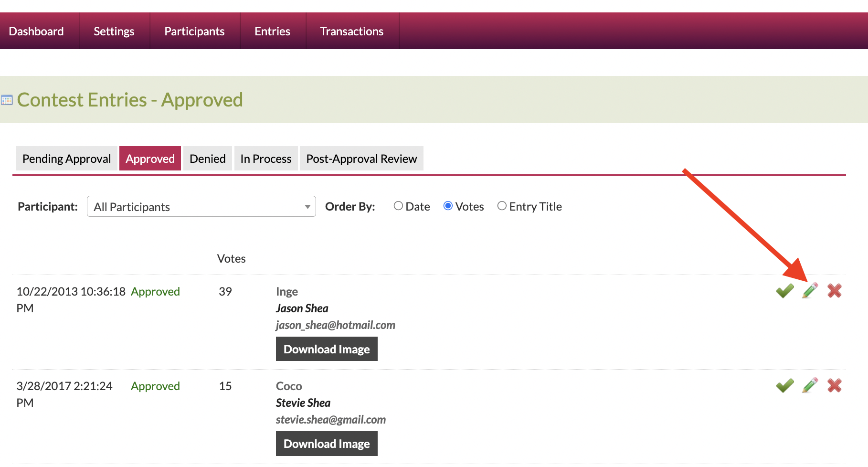Viewport: 868px width, 467px height.
Task: Switch to the Pending Approval tab
Action: pyautogui.click(x=66, y=159)
